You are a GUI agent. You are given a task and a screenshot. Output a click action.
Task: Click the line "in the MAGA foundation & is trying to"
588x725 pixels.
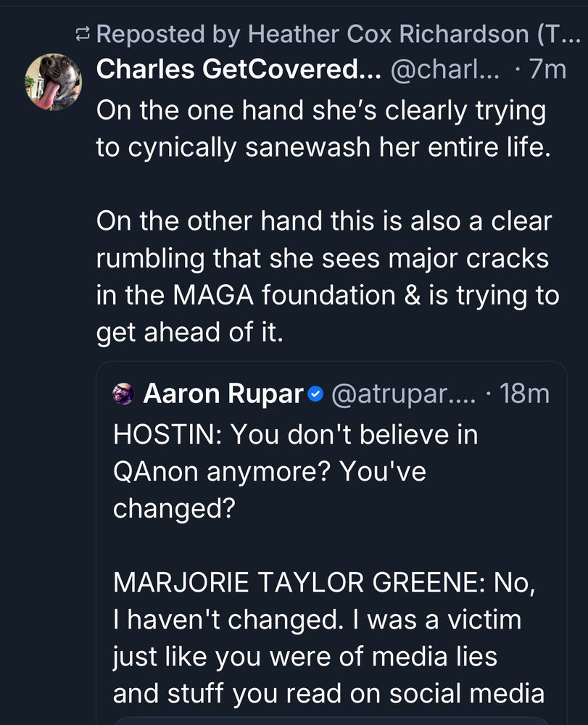(328, 296)
